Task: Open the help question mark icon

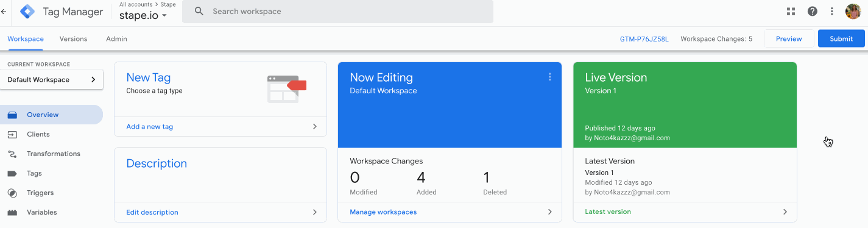Action: point(812,11)
